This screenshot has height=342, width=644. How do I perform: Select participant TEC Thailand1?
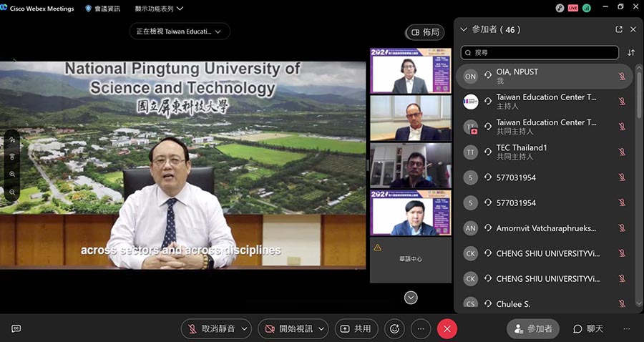545,152
